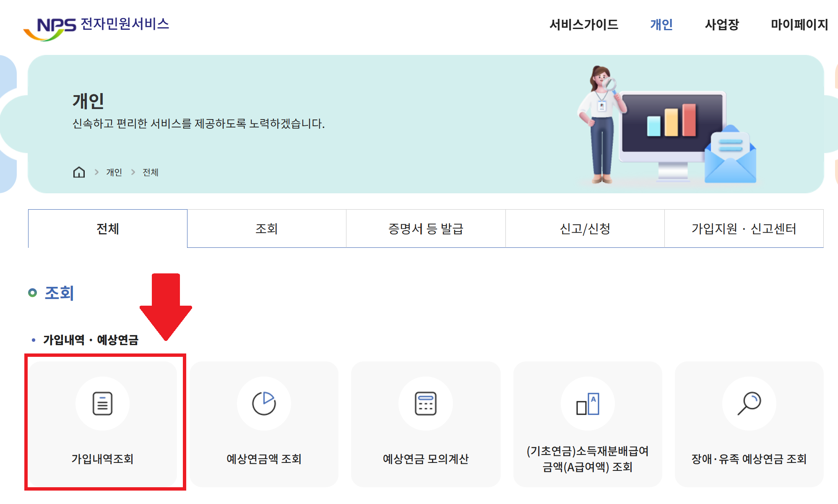Open the 예상연금액 조회 pie chart icon
Screen dimensions: 838x504
point(264,403)
